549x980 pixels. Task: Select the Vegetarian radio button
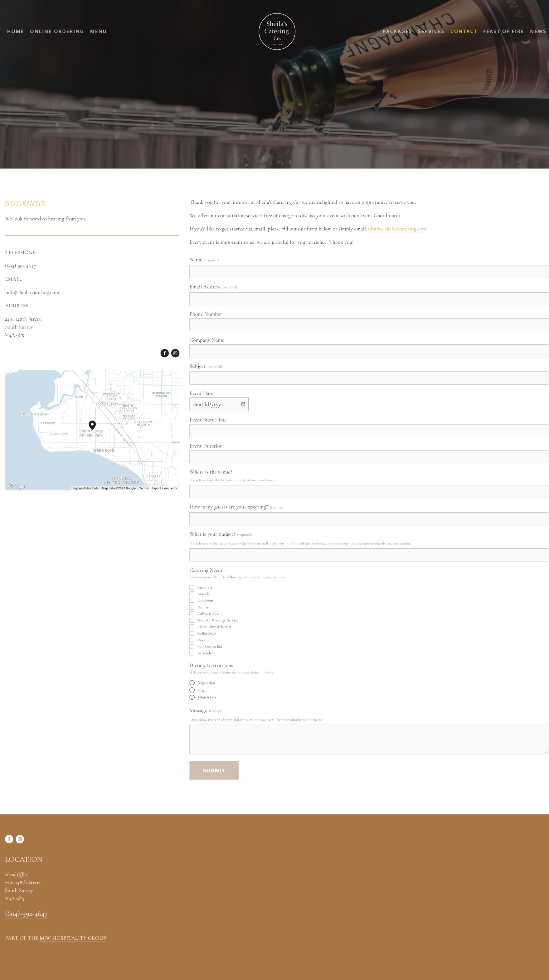coord(192,683)
